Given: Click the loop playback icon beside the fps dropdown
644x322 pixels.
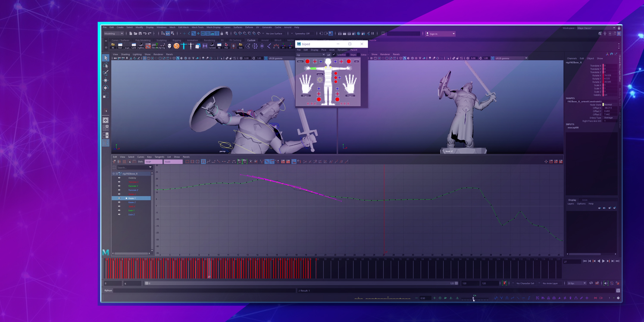Looking at the screenshot, I should click(591, 283).
